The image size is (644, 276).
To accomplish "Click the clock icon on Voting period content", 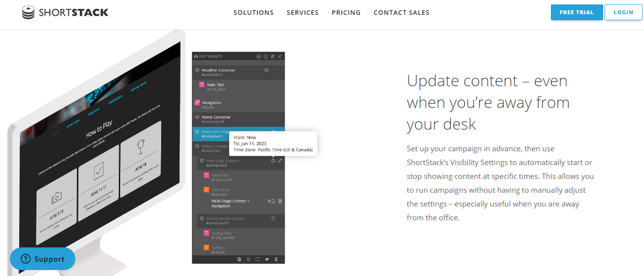I will pos(273,218).
